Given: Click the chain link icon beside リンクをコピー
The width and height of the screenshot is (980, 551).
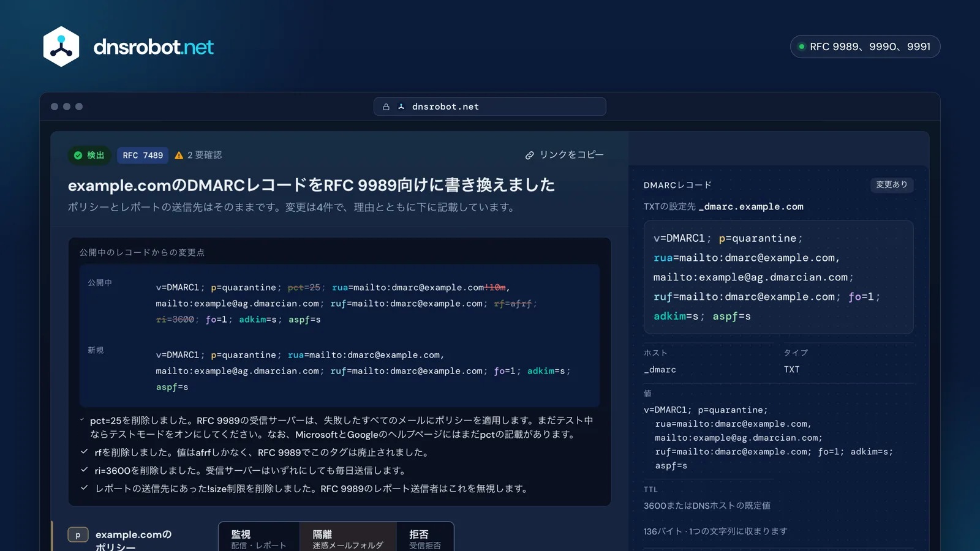Looking at the screenshot, I should [x=530, y=156].
